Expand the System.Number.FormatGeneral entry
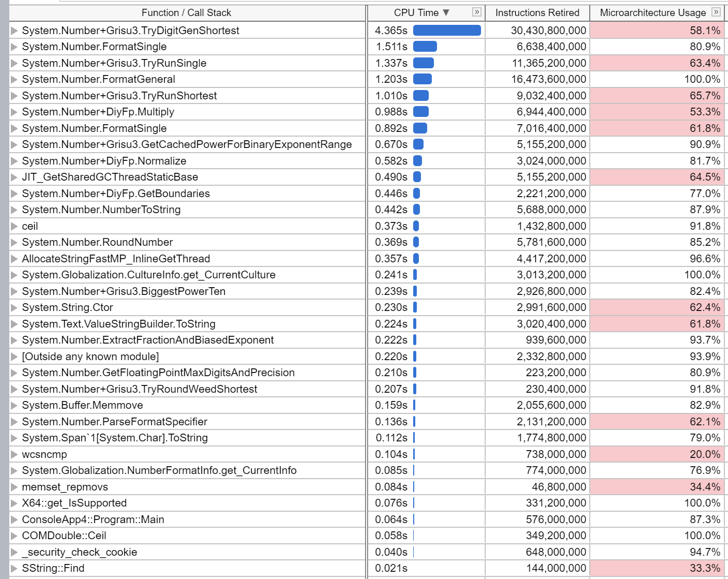728x579 pixels. (x=13, y=79)
